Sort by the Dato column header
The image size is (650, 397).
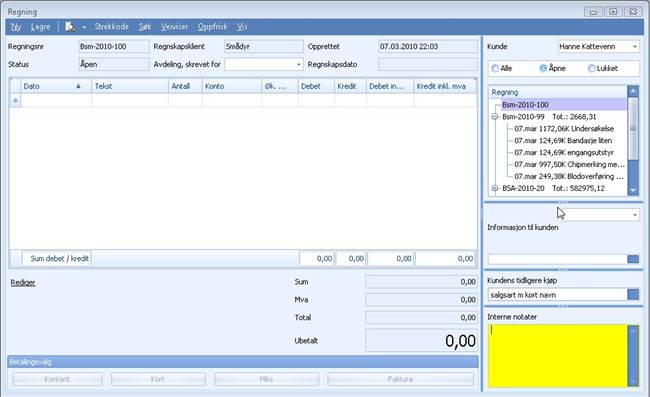coord(56,86)
